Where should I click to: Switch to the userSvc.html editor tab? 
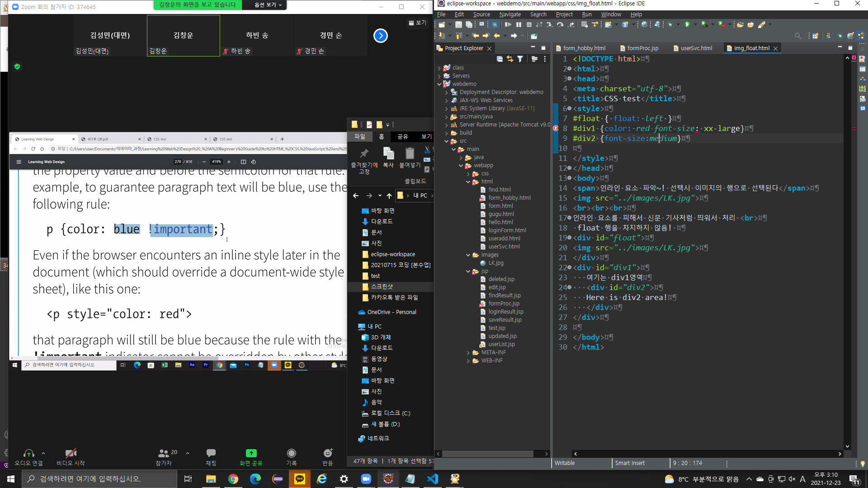click(696, 48)
